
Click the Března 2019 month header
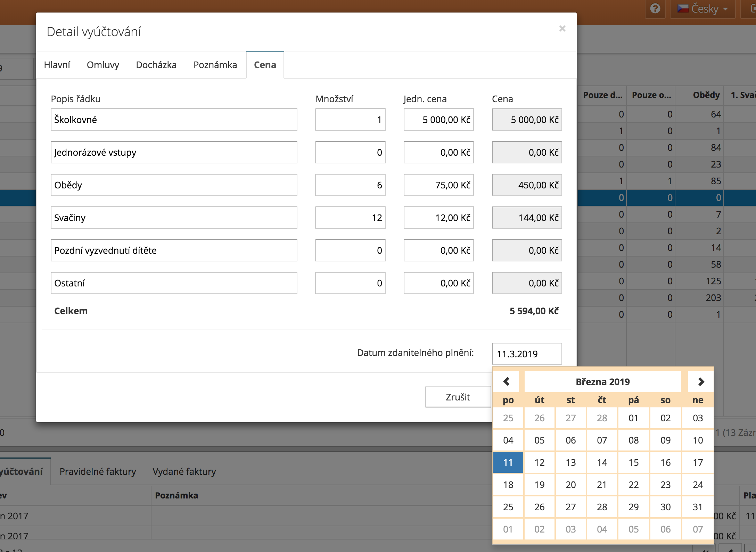[x=602, y=382]
